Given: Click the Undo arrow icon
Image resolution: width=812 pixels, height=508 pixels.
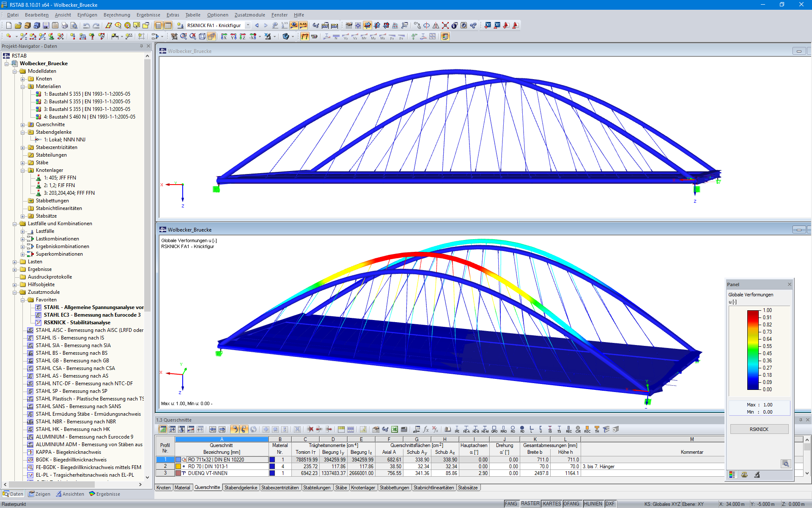Looking at the screenshot, I should click(87, 25).
